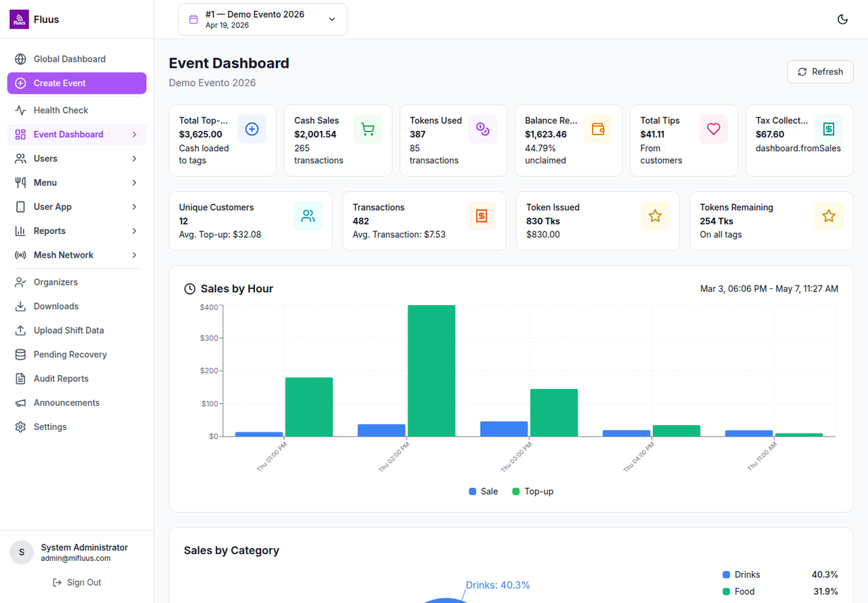Click the Tokens Used coins icon
This screenshot has width=868, height=603.
[483, 129]
